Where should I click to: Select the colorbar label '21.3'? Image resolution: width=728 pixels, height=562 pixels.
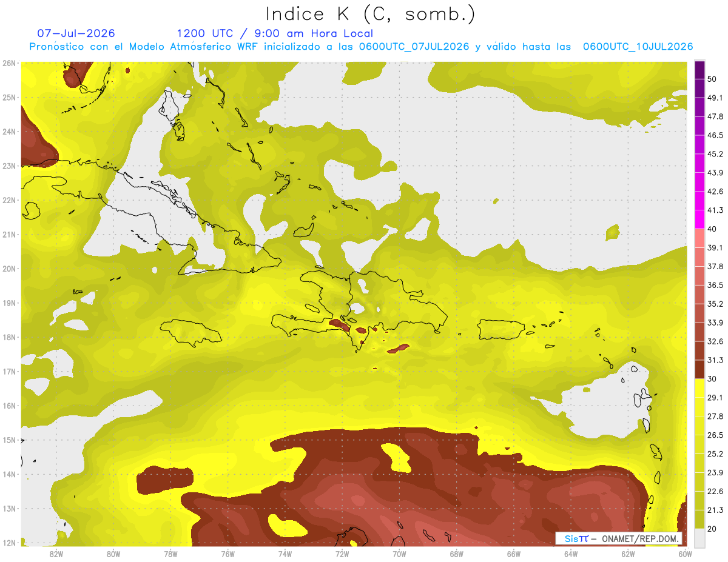pyautogui.click(x=715, y=510)
